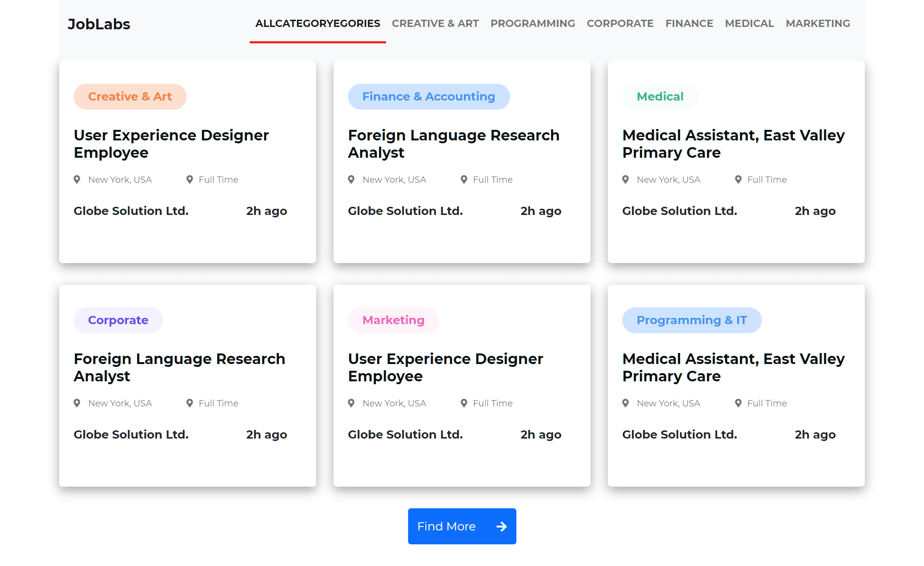This screenshot has width=924, height=566.
Task: Click the Full Time icon on Marketing job card
Action: click(463, 403)
